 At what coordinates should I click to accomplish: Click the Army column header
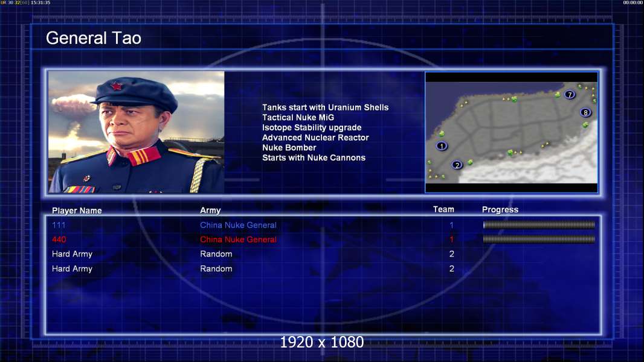click(x=210, y=211)
